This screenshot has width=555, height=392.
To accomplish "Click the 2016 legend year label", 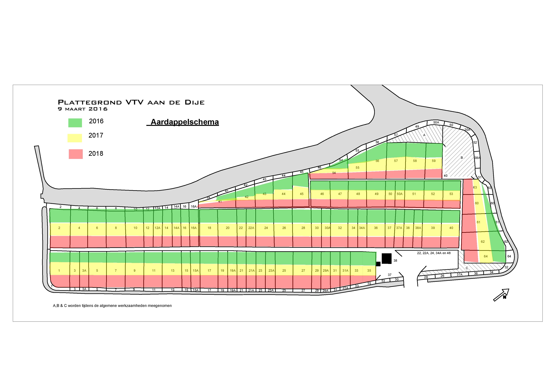I will (96, 121).
